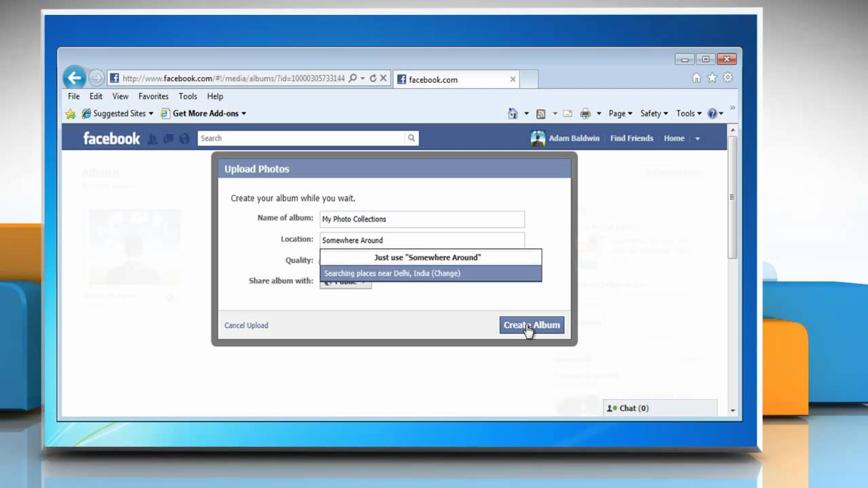Open the Safety dropdown in command bar
The image size is (868, 488).
point(654,114)
